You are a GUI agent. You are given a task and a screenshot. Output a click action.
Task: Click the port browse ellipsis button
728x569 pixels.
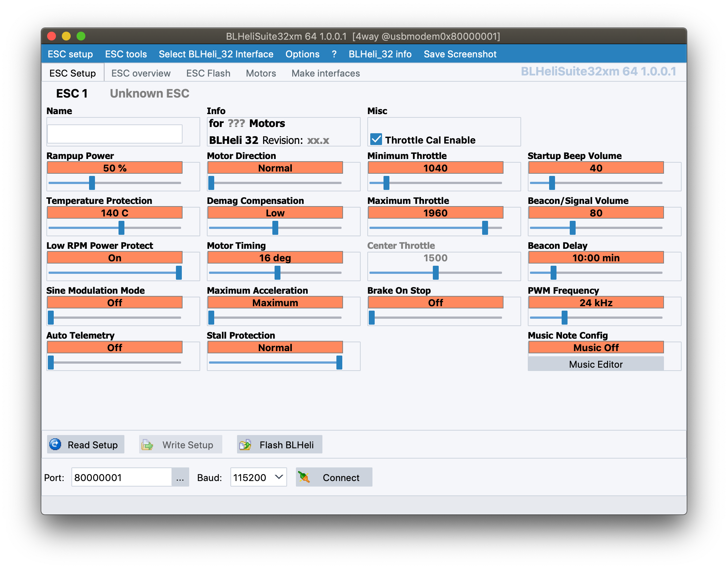(x=180, y=477)
